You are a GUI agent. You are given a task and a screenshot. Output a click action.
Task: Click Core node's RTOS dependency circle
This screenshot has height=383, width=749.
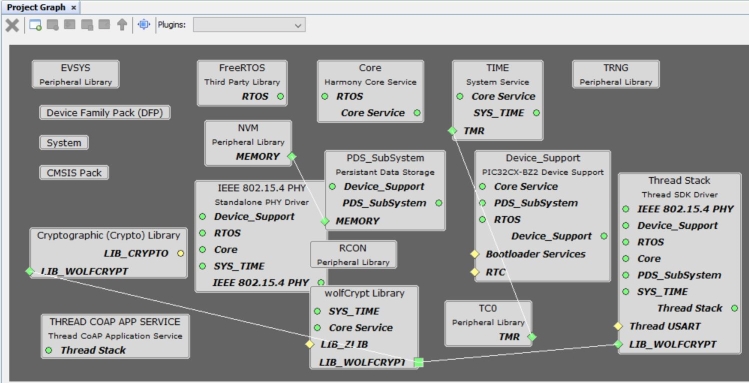(x=325, y=96)
